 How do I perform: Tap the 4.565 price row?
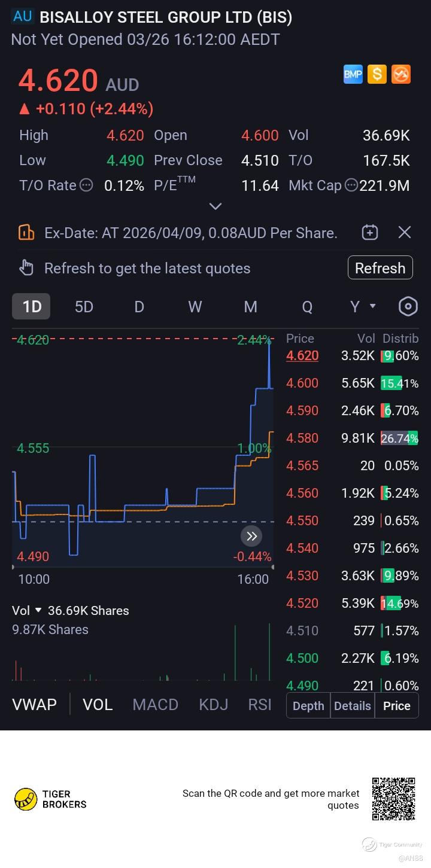tap(352, 466)
